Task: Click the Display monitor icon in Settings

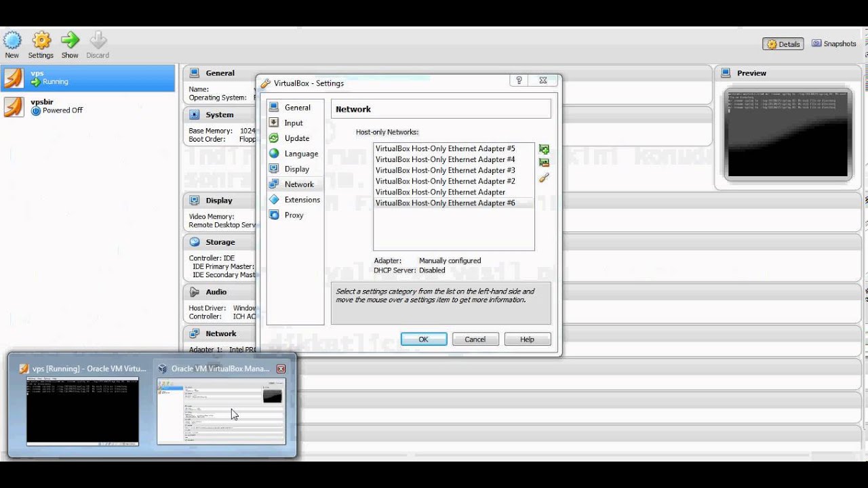Action: click(274, 169)
